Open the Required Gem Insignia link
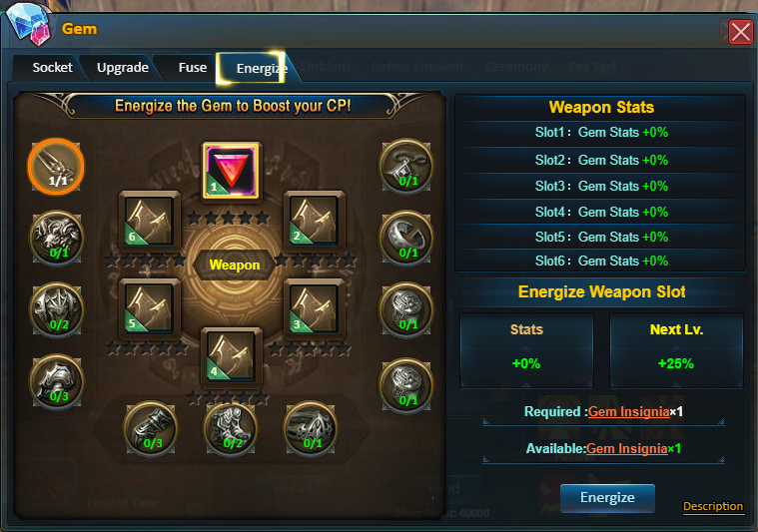 pos(629,411)
